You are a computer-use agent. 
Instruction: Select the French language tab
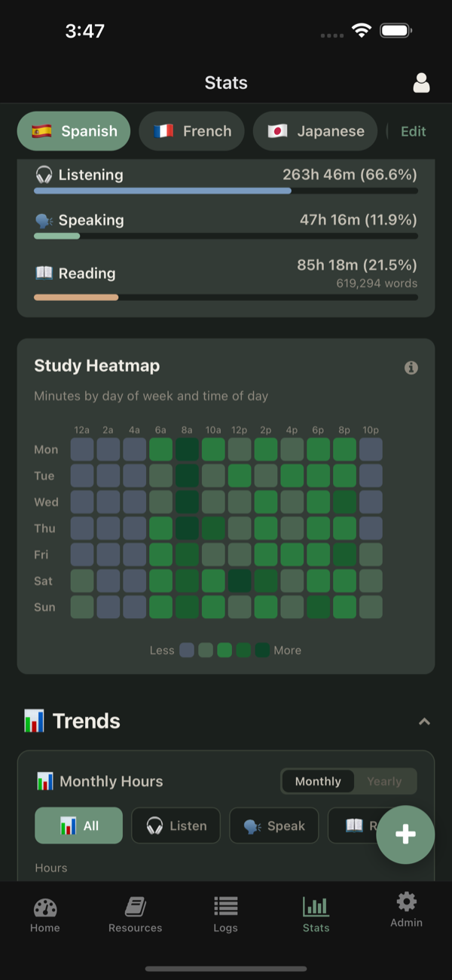click(x=192, y=131)
